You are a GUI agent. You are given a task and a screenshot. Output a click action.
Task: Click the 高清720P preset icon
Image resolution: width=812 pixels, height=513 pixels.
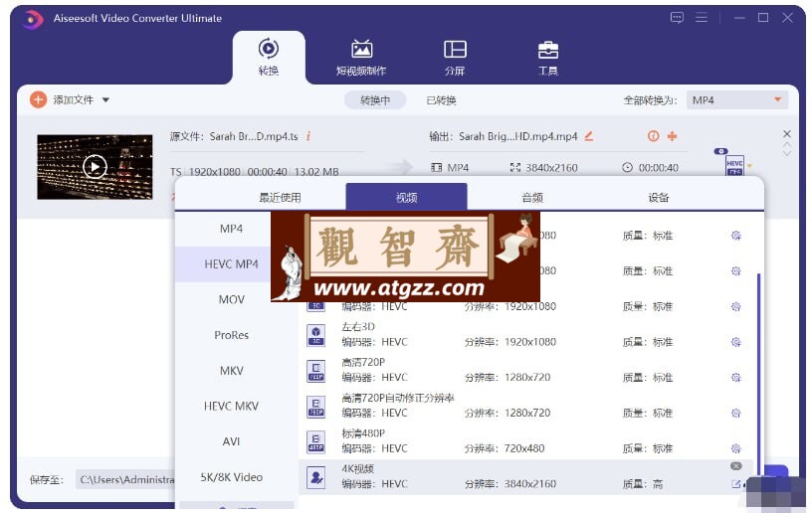click(x=315, y=371)
